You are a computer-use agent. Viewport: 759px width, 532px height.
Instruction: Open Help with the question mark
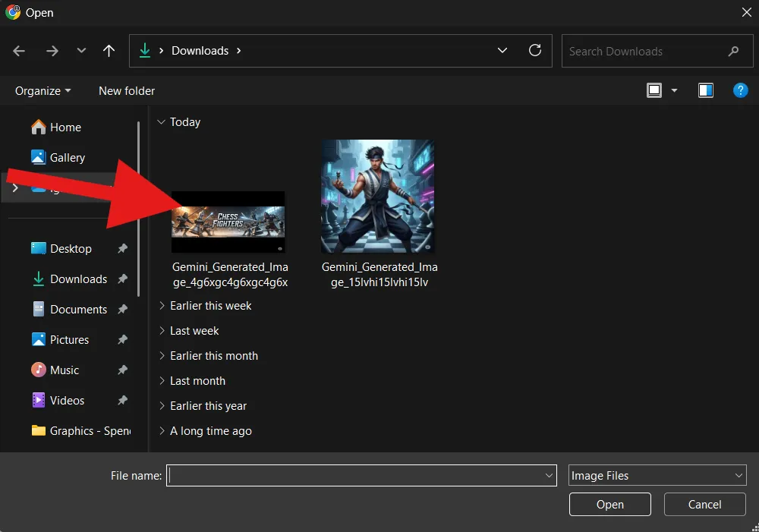click(x=740, y=90)
